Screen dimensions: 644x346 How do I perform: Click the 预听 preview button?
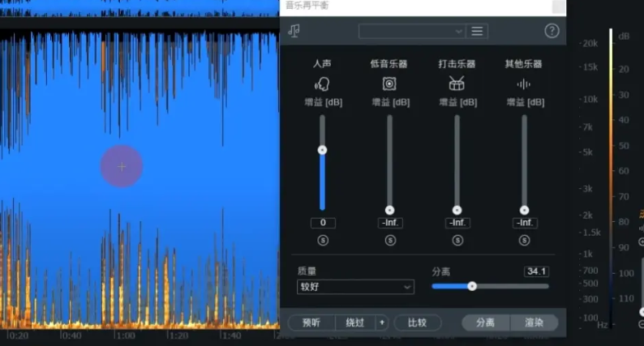(311, 323)
